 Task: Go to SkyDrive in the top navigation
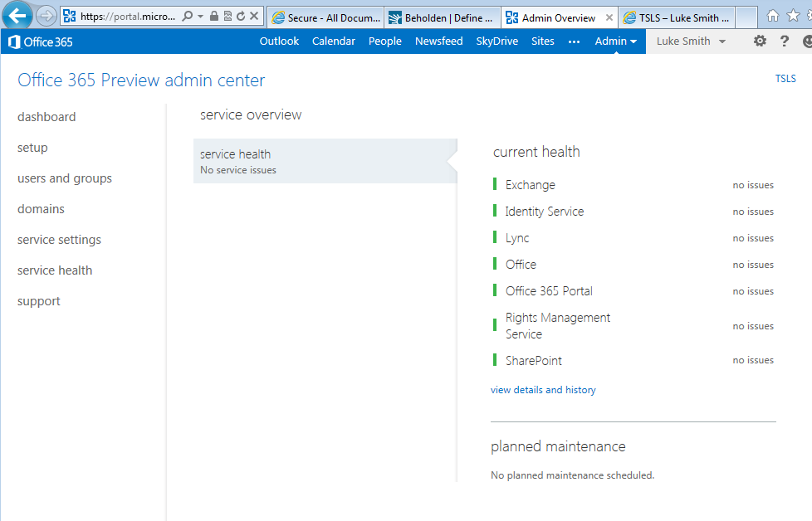tap(496, 41)
